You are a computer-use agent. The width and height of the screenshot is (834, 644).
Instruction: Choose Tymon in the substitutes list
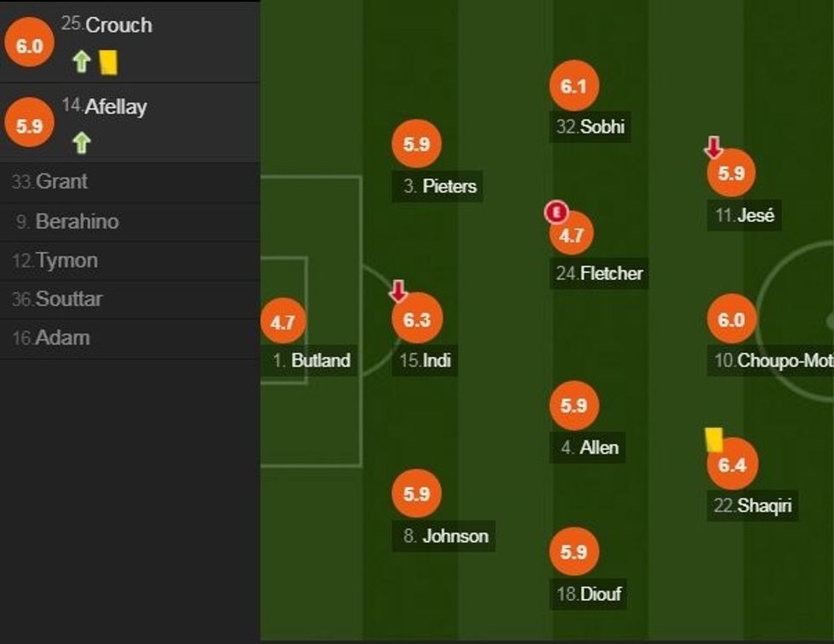click(x=66, y=260)
